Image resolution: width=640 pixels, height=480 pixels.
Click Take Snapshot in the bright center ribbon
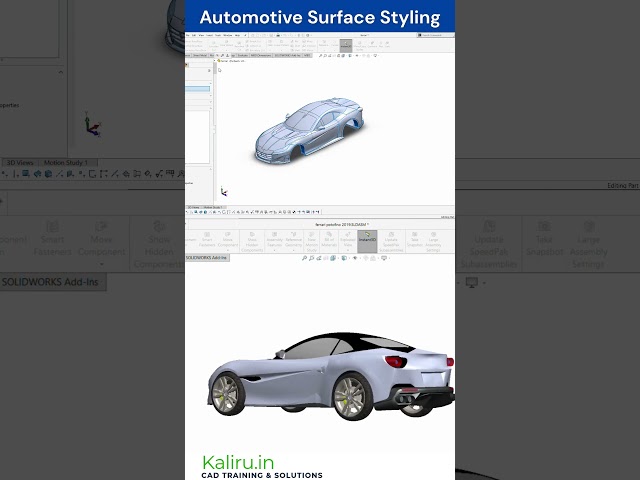pyautogui.click(x=415, y=240)
